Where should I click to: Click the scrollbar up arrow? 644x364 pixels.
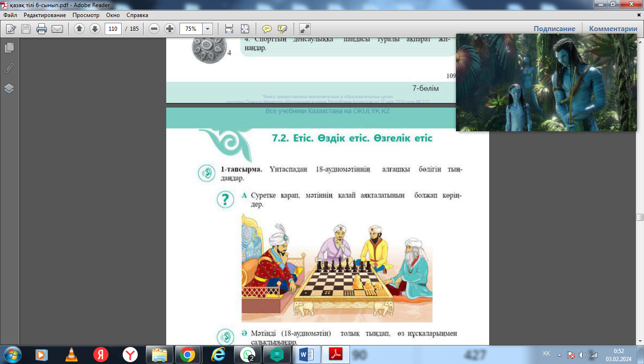[x=640, y=42]
